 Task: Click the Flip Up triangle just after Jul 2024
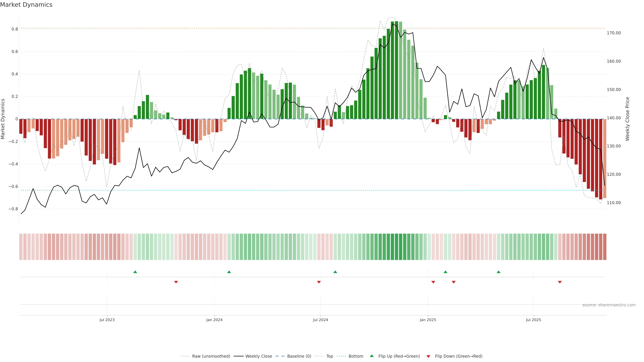(335, 272)
